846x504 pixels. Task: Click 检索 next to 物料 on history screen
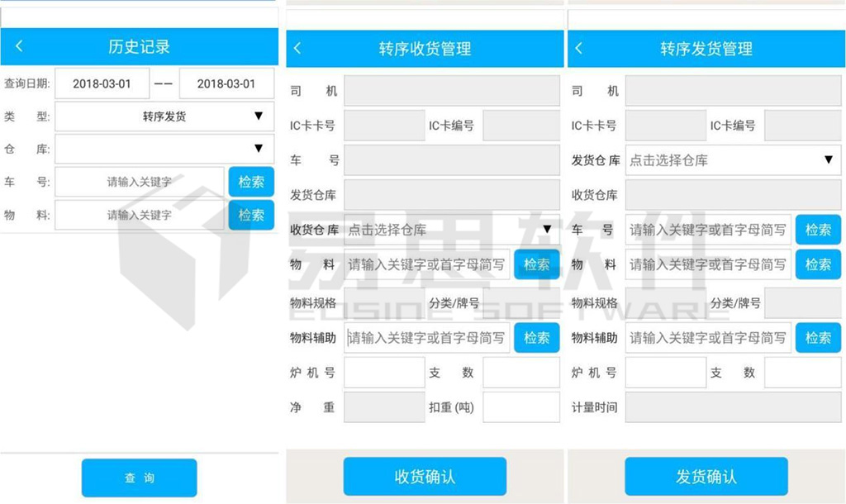click(x=251, y=214)
